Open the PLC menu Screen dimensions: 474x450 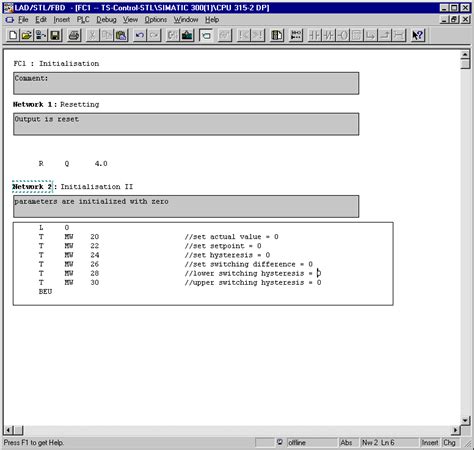click(83, 20)
